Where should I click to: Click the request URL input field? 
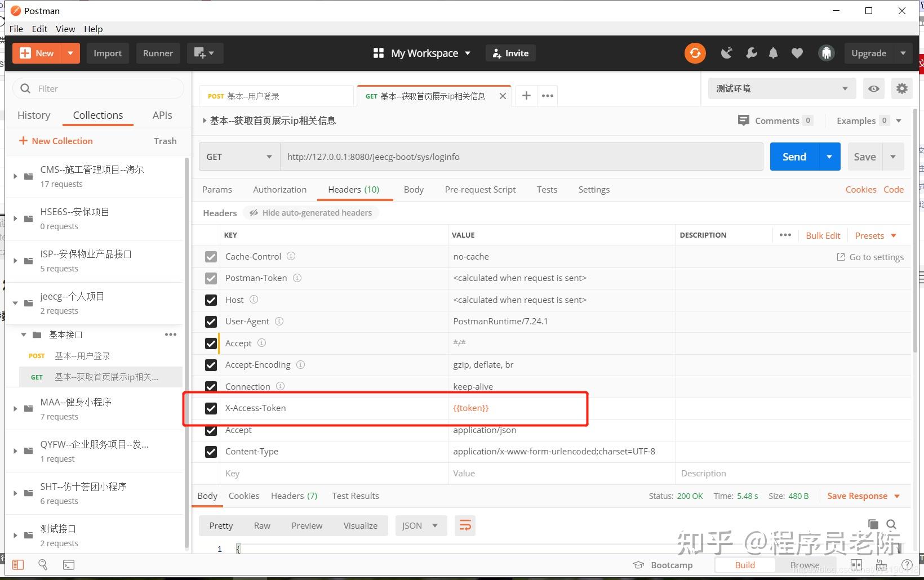point(522,157)
